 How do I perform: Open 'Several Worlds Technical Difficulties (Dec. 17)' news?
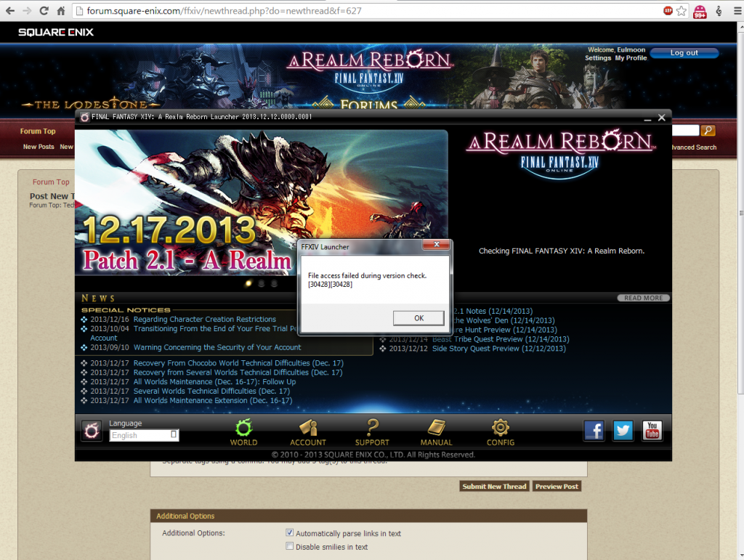click(x=211, y=391)
